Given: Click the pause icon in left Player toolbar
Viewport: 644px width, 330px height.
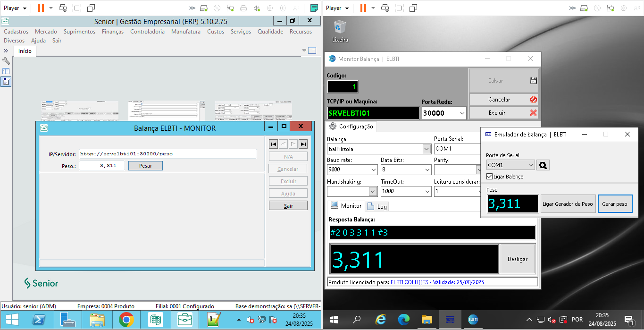Looking at the screenshot, I should click(x=41, y=8).
